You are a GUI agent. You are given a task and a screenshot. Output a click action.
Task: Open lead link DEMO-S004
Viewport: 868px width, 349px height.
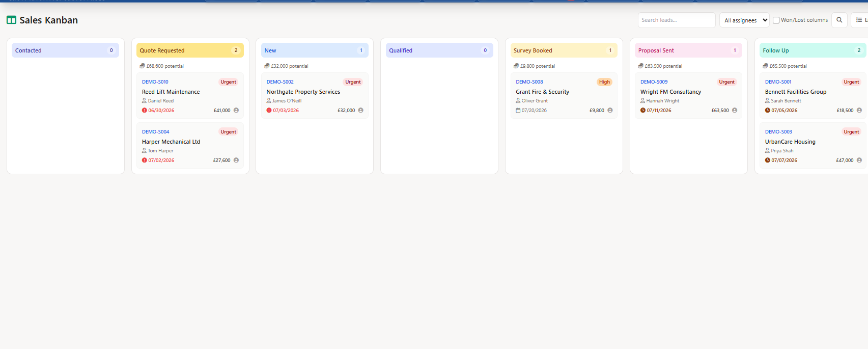point(156,131)
